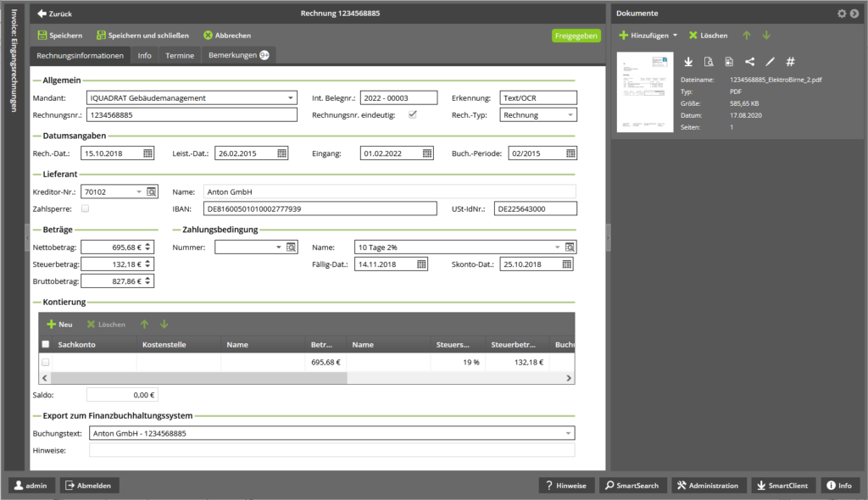Click the admin user button
Viewport: 868px width, 500px height.
(x=31, y=486)
